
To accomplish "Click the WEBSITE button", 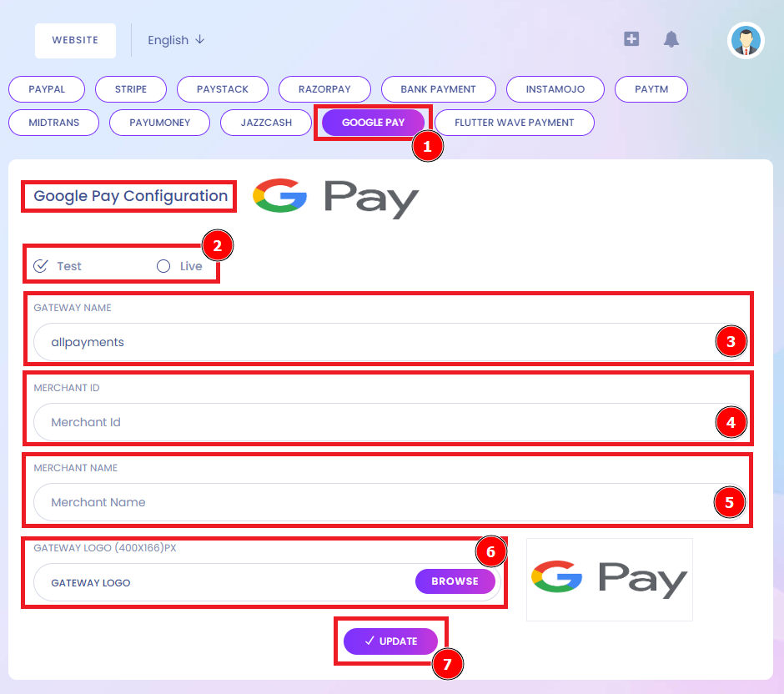I will pyautogui.click(x=75, y=39).
